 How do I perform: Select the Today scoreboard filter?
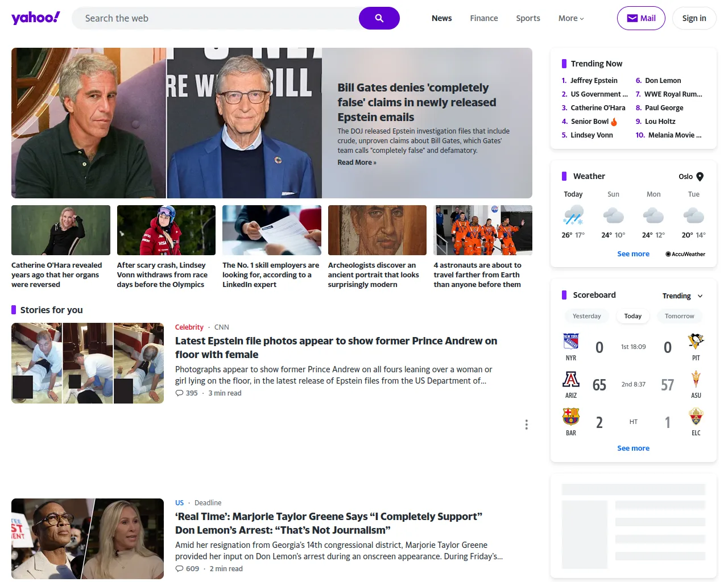click(632, 315)
